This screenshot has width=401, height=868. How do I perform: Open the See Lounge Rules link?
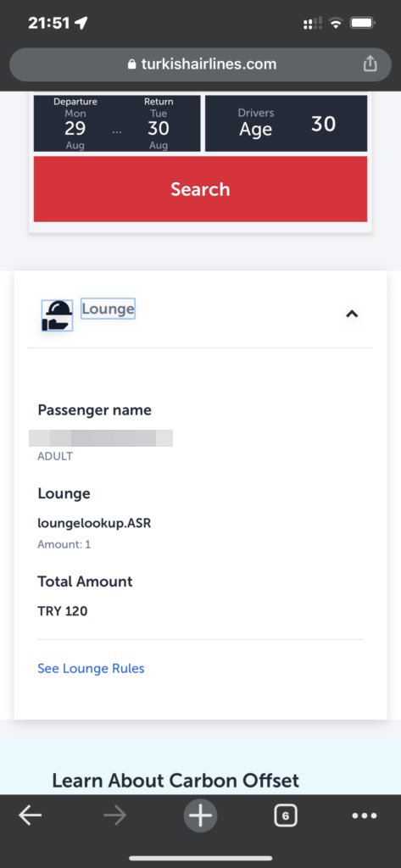pyautogui.click(x=91, y=669)
